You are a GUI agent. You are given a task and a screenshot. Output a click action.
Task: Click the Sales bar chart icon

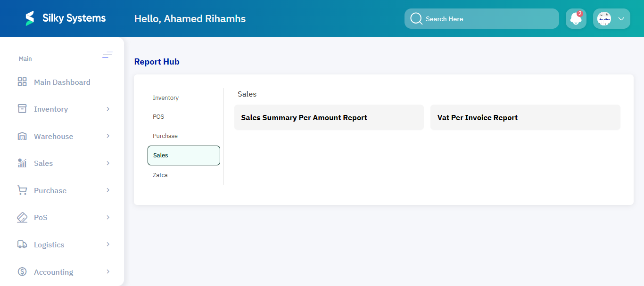coord(22,163)
